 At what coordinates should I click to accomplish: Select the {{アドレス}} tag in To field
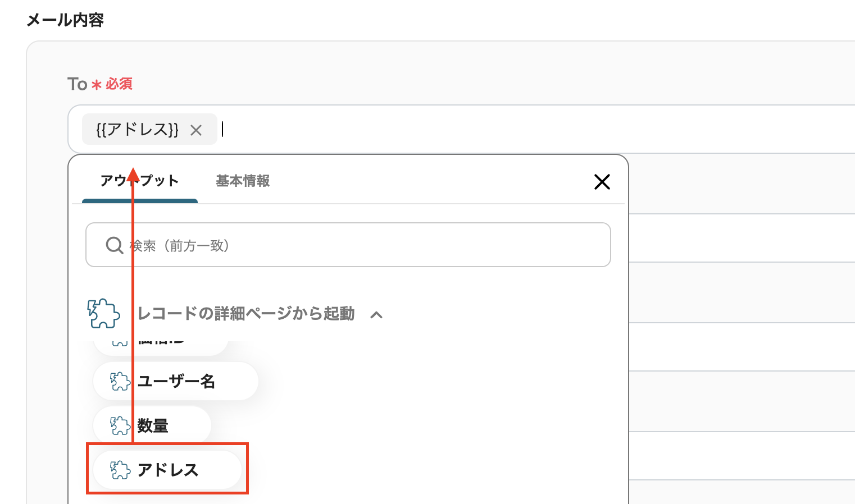point(137,130)
